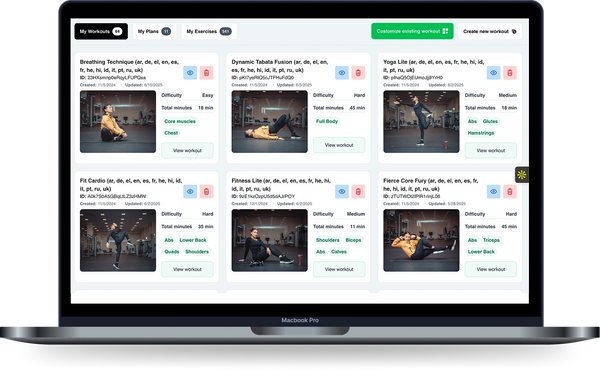
Task: Delete Fit Cardio workout with trash icon
Action: [x=206, y=192]
